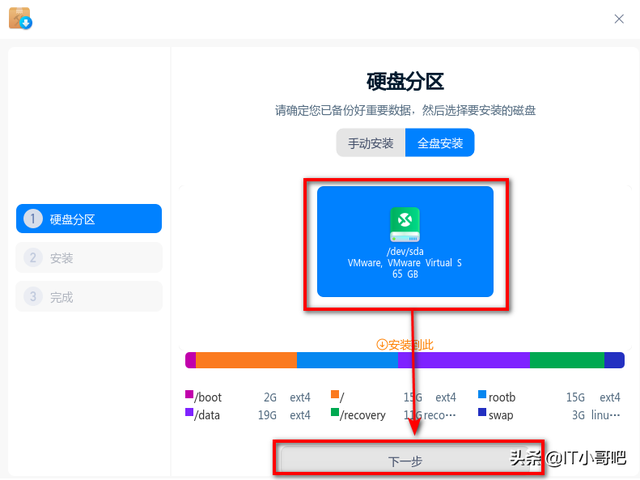Click the 下一步 next button
Image resolution: width=640 pixels, height=480 pixels.
[405, 461]
